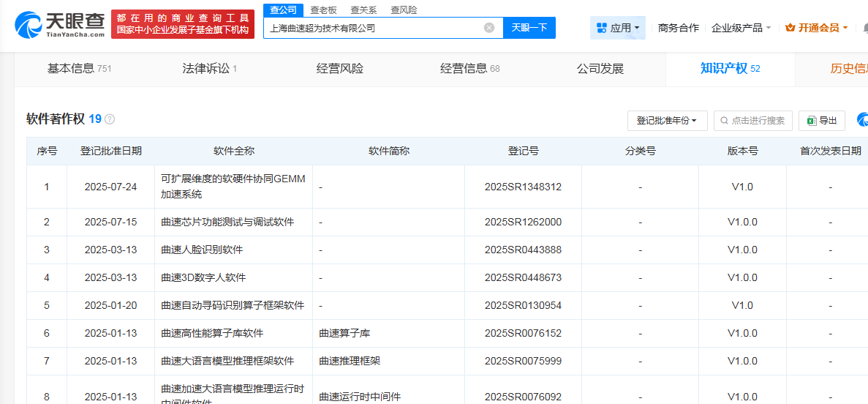Click the Excel icon on the 导出 button
The image size is (868, 404).
coord(812,121)
